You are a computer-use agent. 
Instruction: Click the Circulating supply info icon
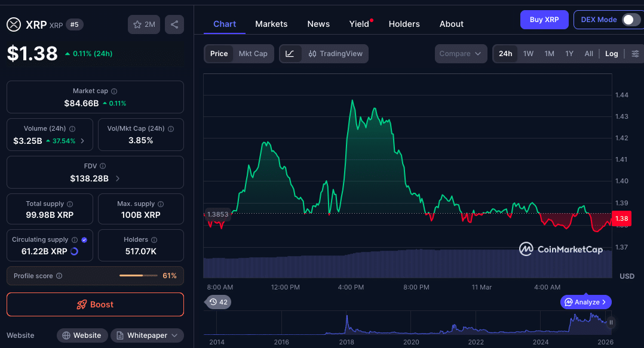point(75,240)
